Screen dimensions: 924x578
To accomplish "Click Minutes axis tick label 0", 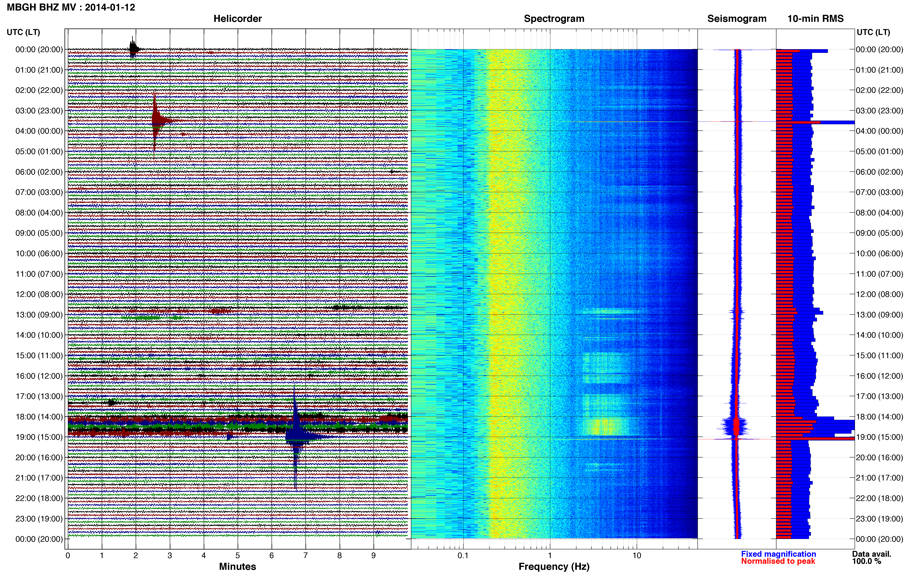I will 68,556.
